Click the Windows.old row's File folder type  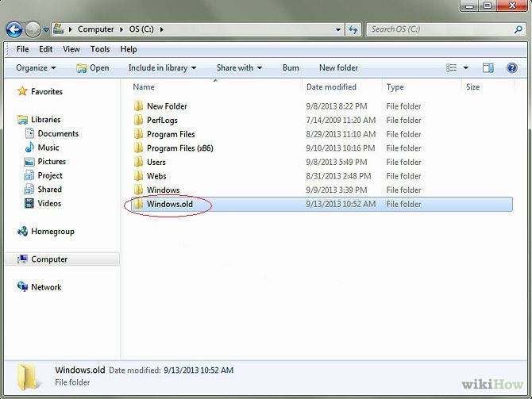[x=403, y=204]
